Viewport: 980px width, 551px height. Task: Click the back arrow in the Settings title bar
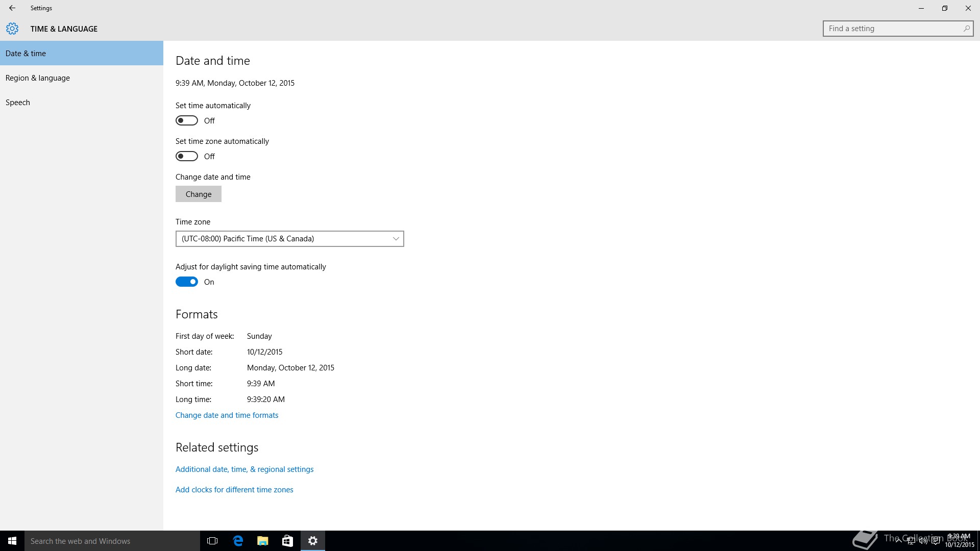tap(12, 8)
